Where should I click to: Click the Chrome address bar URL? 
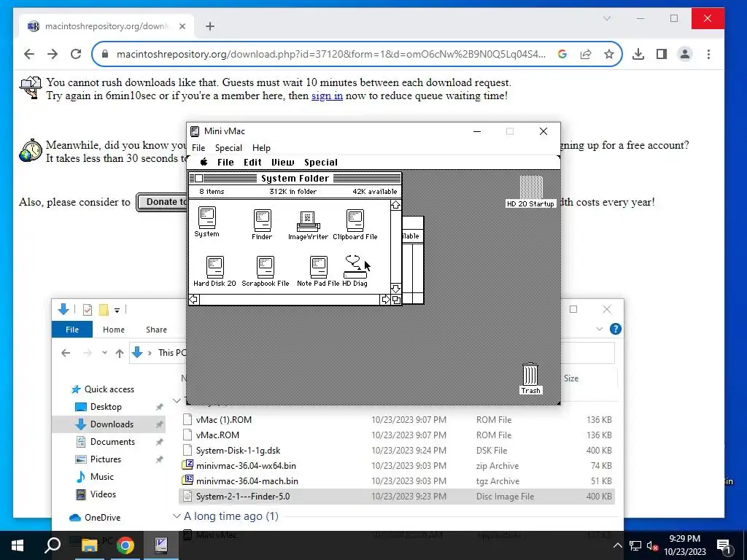331,54
